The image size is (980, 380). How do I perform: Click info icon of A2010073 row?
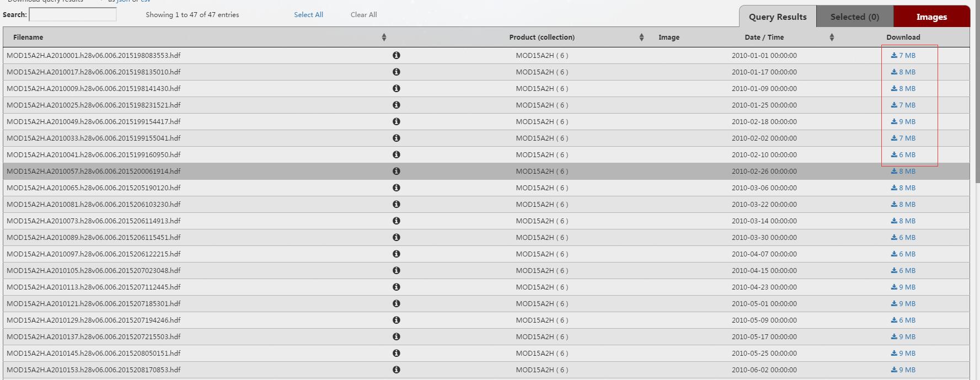pyautogui.click(x=396, y=221)
